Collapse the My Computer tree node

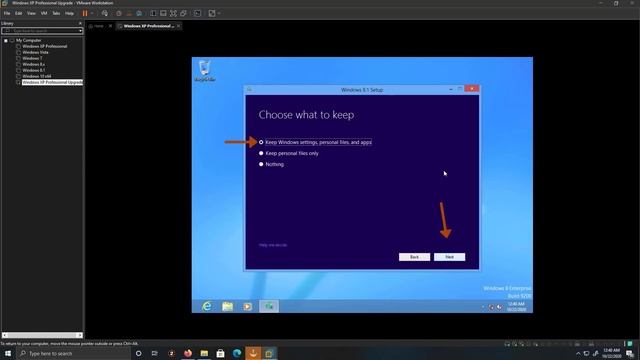point(6,40)
